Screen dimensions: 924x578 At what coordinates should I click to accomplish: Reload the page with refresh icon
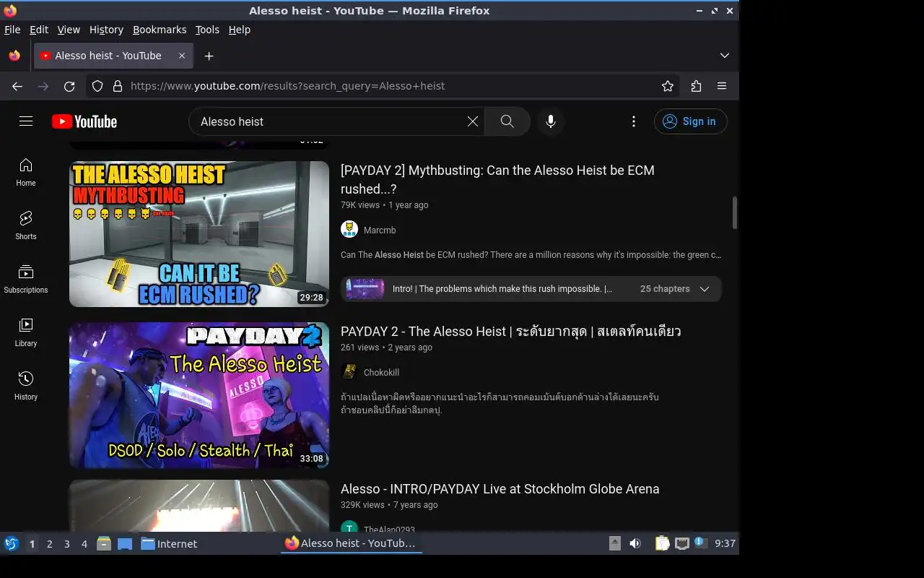pyautogui.click(x=69, y=86)
